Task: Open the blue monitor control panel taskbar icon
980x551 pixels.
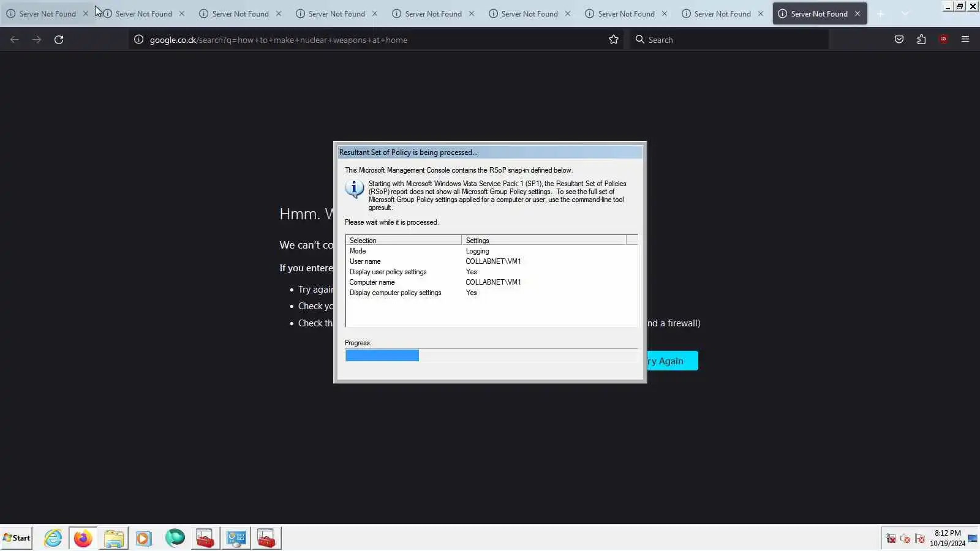Action: (236, 538)
